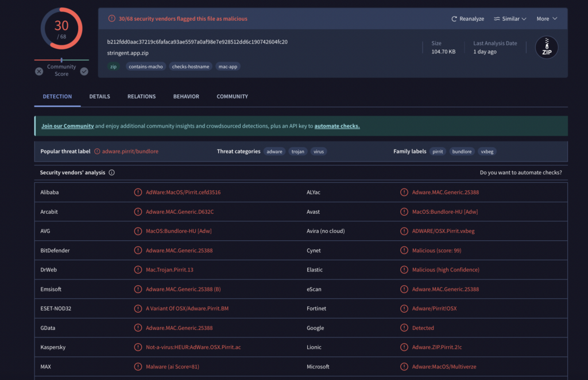Click the stringent.app.zip file name
588x380 pixels.
pyautogui.click(x=128, y=53)
